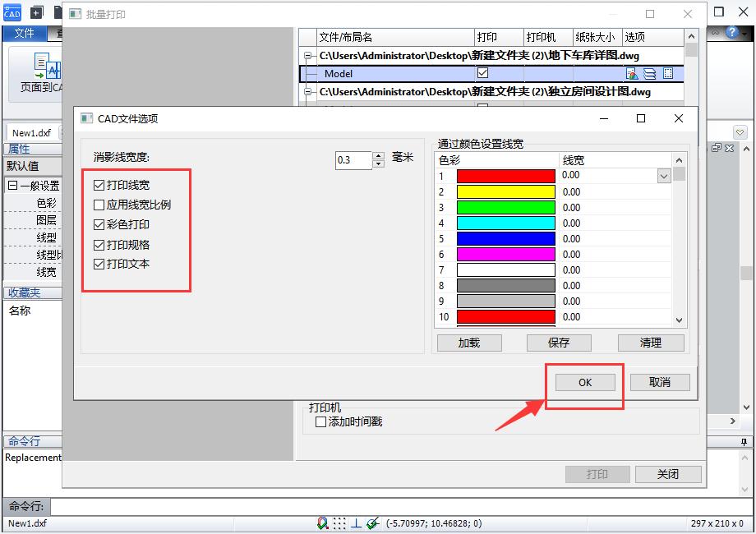Viewport: 756px width, 534px height.
Task: Toggle the grid display icon in the status bar
Action: [x=339, y=523]
